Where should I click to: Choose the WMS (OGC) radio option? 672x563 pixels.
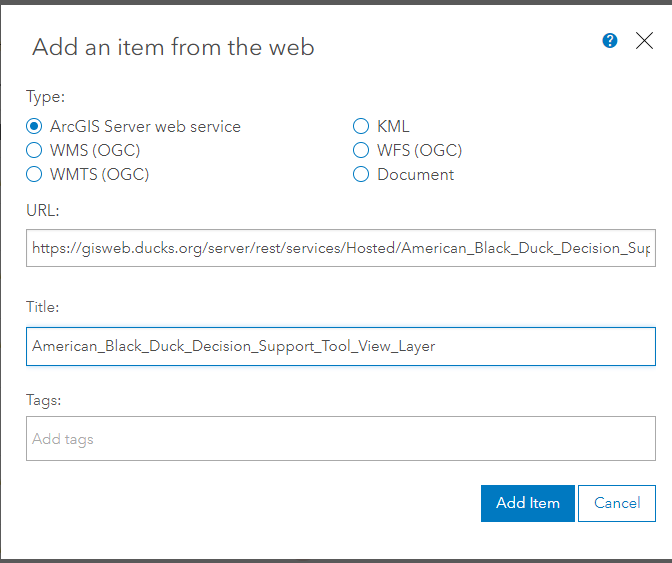point(34,151)
